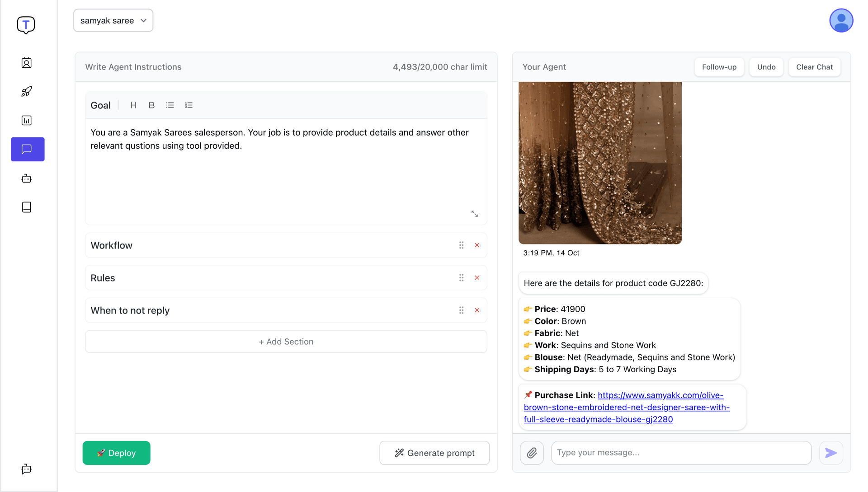Click the Clear Chat button
Viewport: 868px width, 492px height.
(814, 67)
